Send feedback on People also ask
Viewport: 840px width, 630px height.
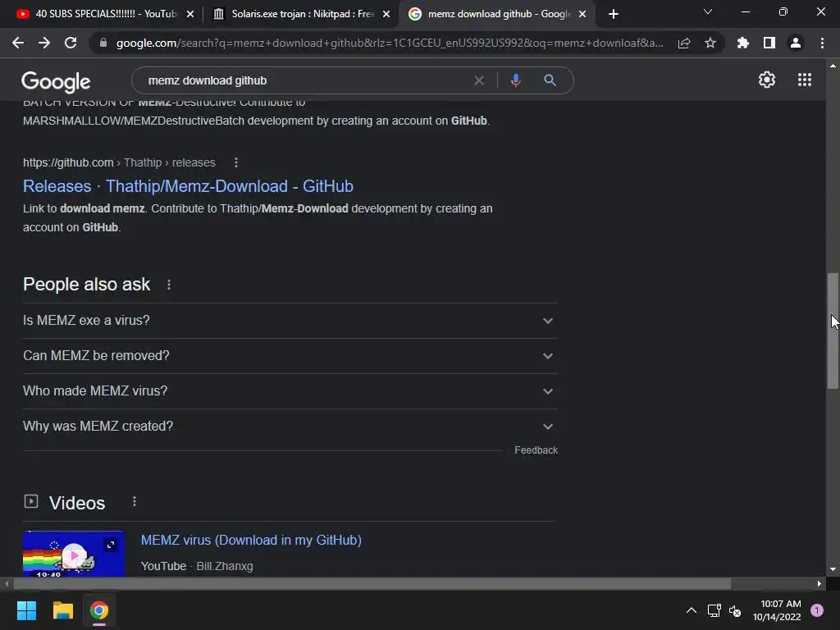coord(536,450)
